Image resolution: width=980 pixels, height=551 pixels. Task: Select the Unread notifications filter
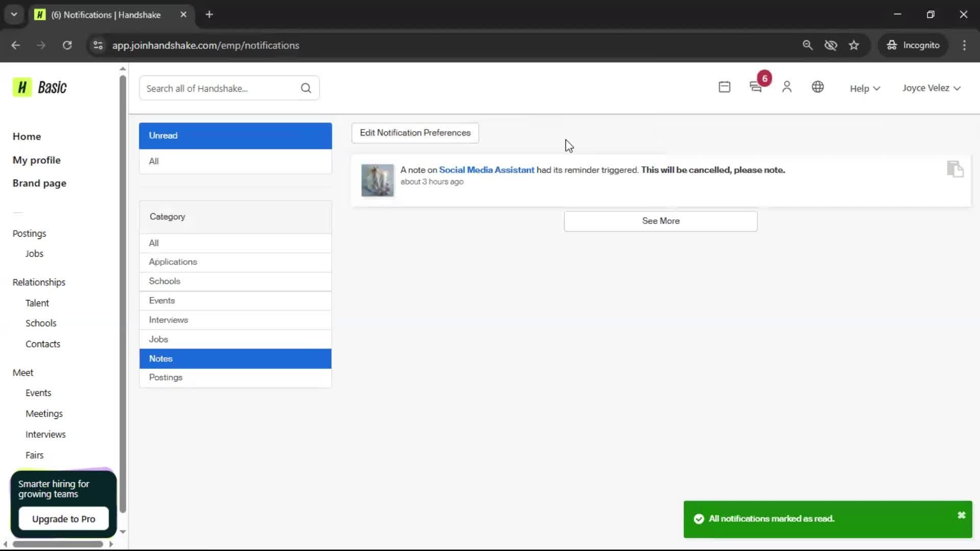point(235,136)
